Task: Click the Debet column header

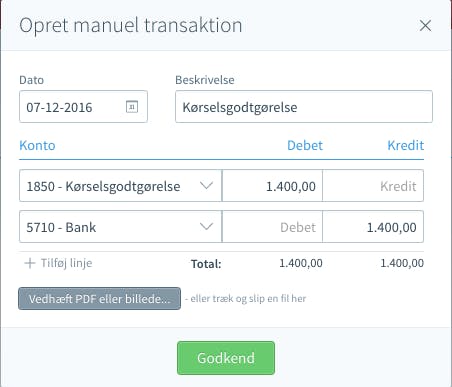Action: click(305, 146)
